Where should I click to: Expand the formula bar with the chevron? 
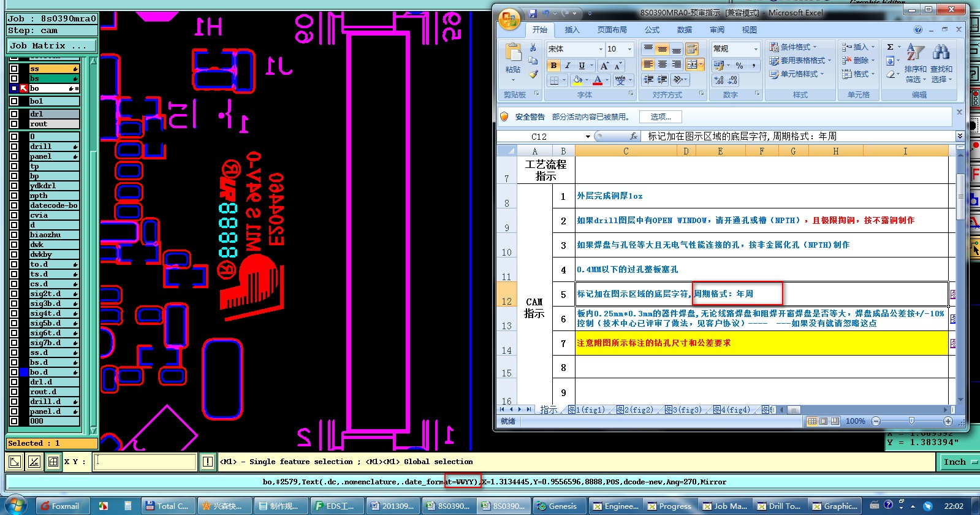(x=959, y=136)
